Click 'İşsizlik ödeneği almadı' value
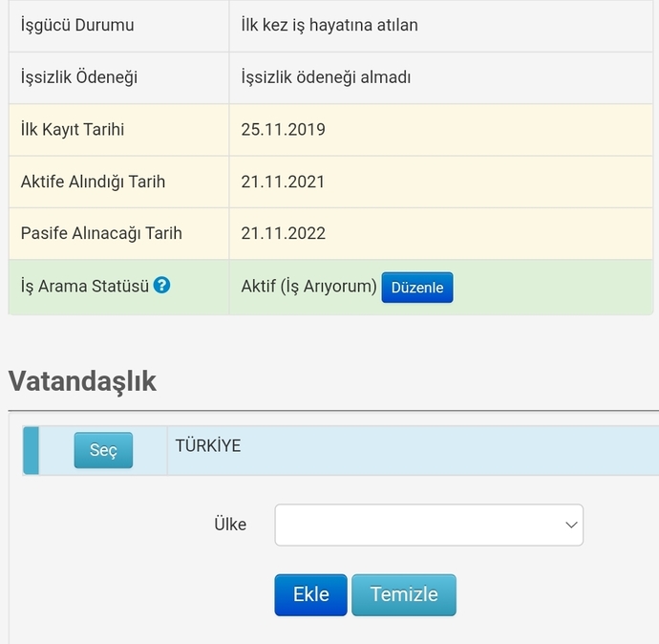 coord(326,77)
